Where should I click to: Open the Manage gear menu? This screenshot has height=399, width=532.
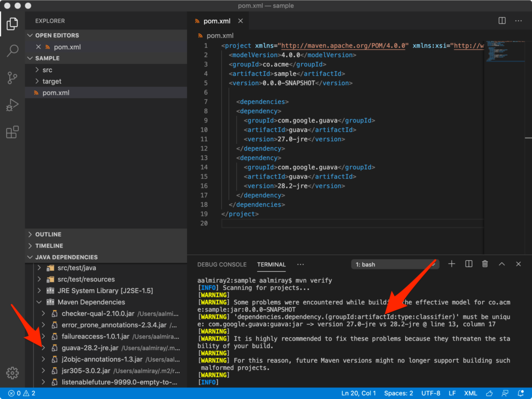pyautogui.click(x=12, y=373)
